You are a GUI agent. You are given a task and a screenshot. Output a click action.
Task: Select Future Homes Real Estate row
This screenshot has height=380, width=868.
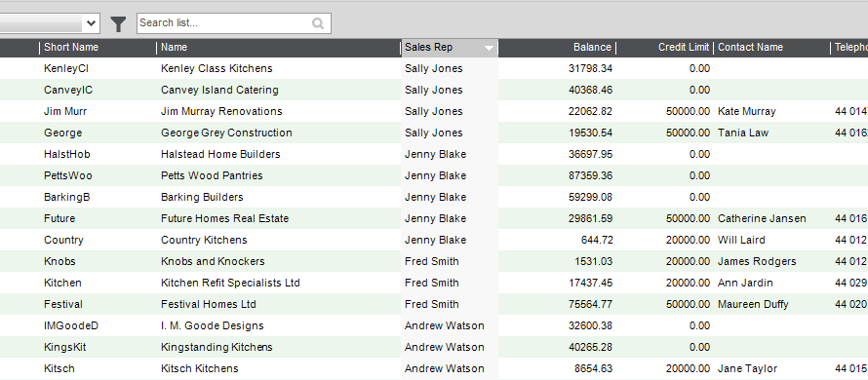434,218
